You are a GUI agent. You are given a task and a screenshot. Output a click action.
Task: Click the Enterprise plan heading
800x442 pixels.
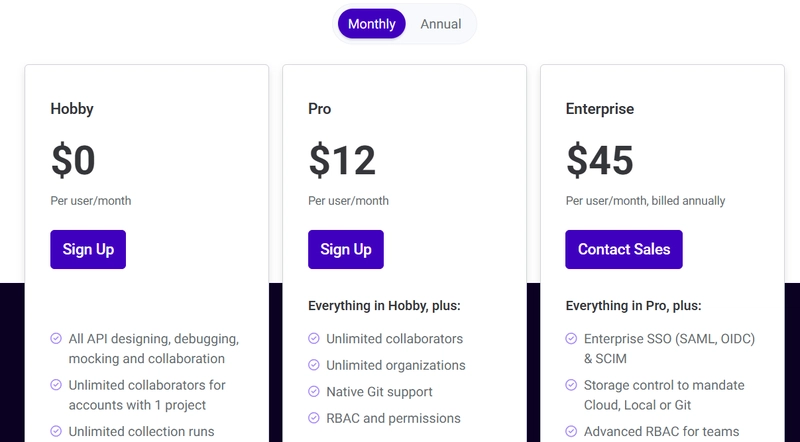pyautogui.click(x=599, y=109)
